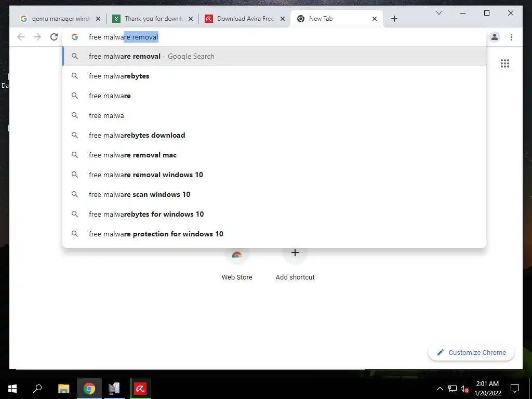Choose 'free malware scan windows 10' suggestion
This screenshot has width=532, height=399.
(x=274, y=194)
